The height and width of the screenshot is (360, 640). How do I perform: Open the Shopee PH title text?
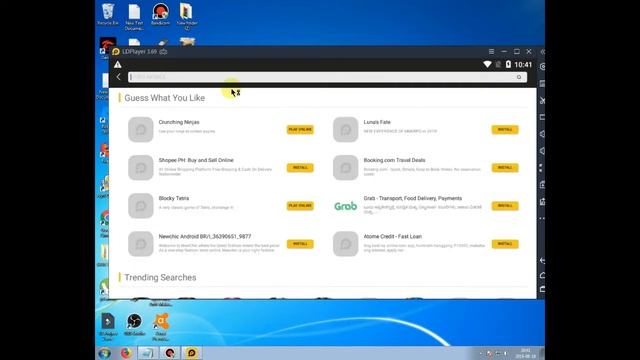(x=196, y=160)
